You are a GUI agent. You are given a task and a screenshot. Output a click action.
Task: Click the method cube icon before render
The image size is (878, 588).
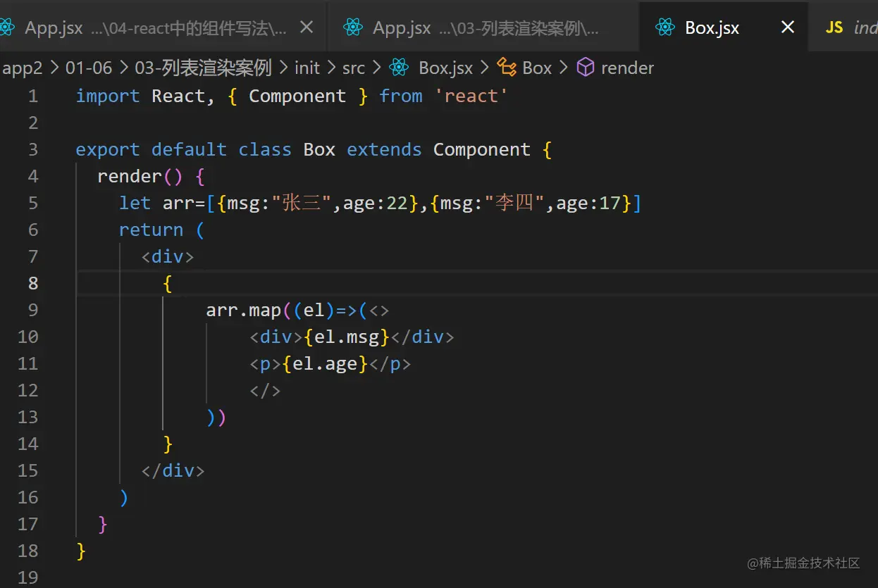[586, 68]
